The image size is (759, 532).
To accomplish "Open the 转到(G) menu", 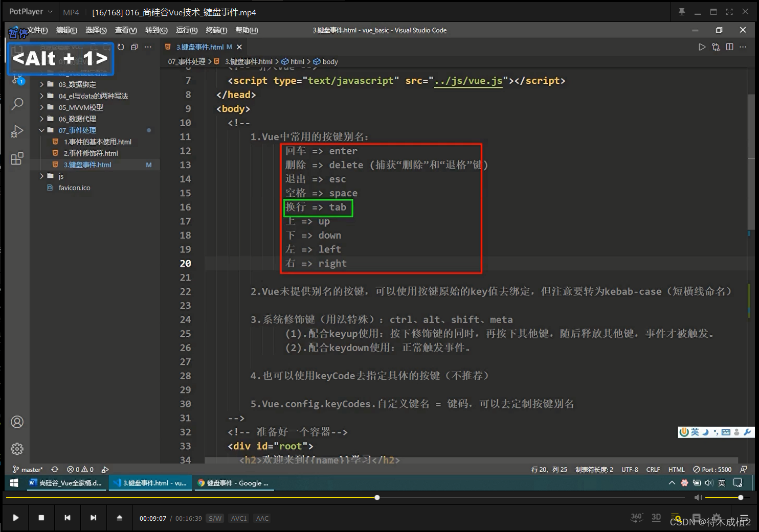I will pyautogui.click(x=156, y=30).
